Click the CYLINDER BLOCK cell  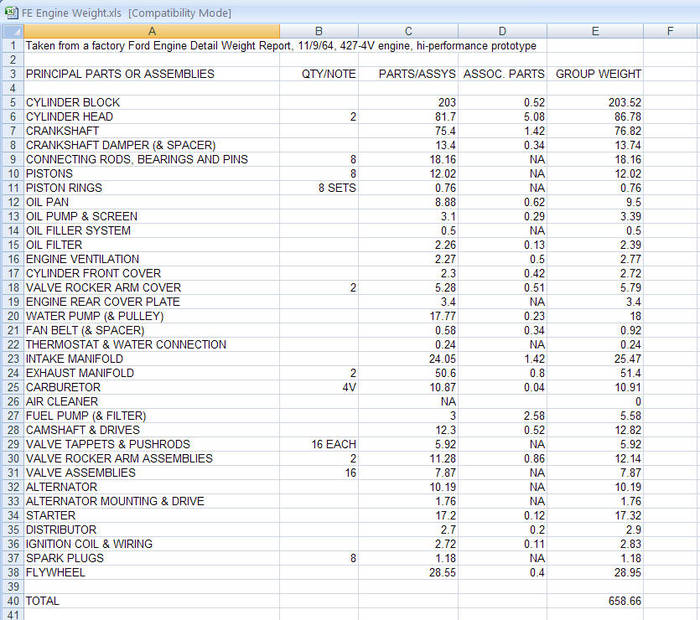point(152,103)
